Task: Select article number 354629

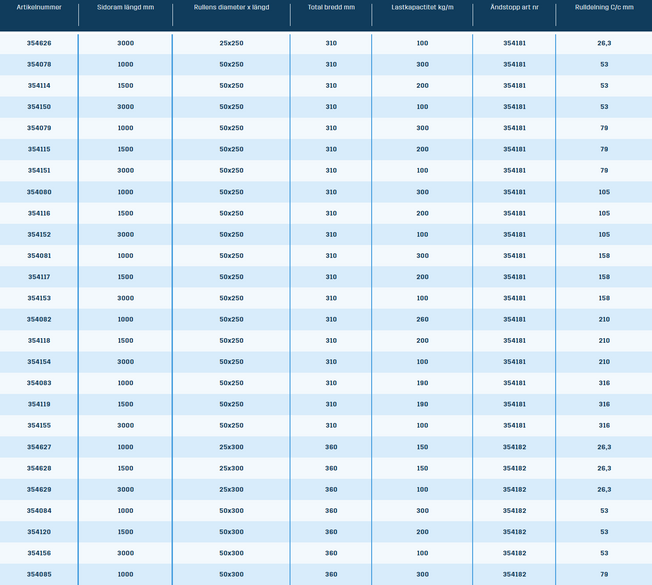Action: tap(39, 489)
